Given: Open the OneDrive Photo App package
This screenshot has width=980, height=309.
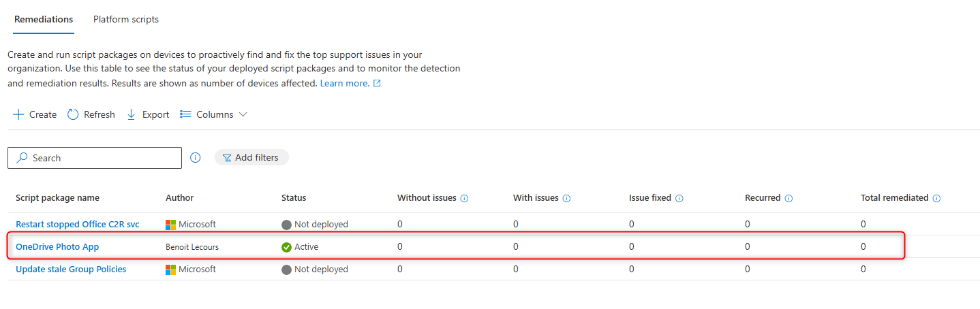Looking at the screenshot, I should tap(57, 246).
